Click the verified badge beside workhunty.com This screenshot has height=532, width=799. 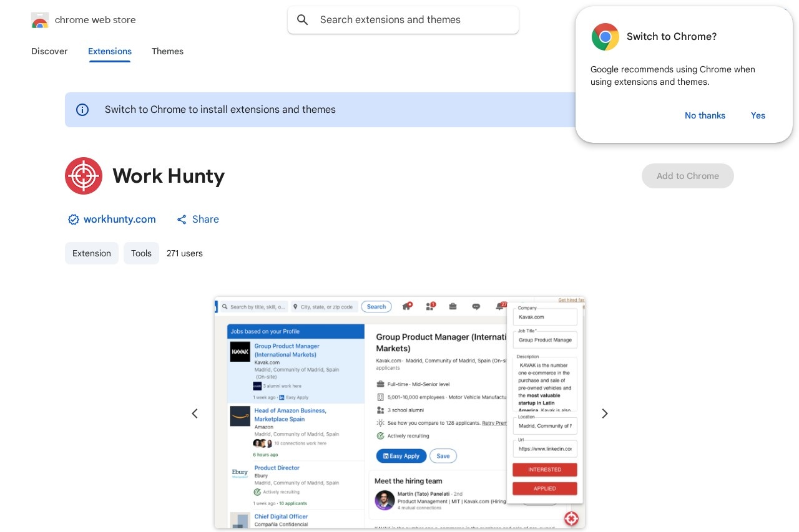click(x=74, y=220)
